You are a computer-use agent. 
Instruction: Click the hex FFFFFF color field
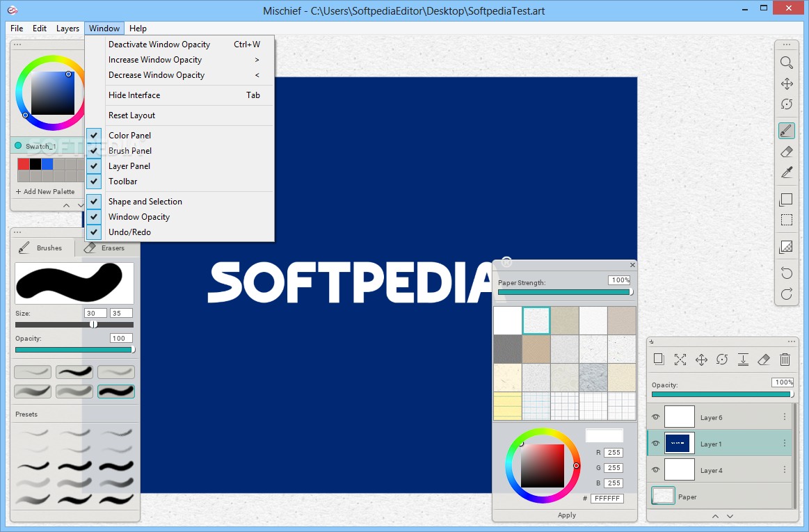click(607, 499)
